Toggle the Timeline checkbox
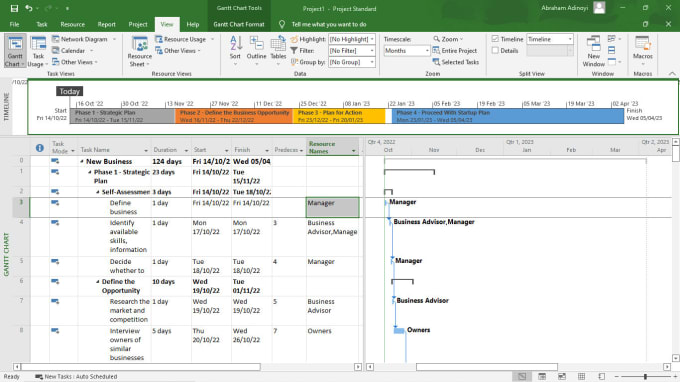Screen dimensions: 680x382 495,39
